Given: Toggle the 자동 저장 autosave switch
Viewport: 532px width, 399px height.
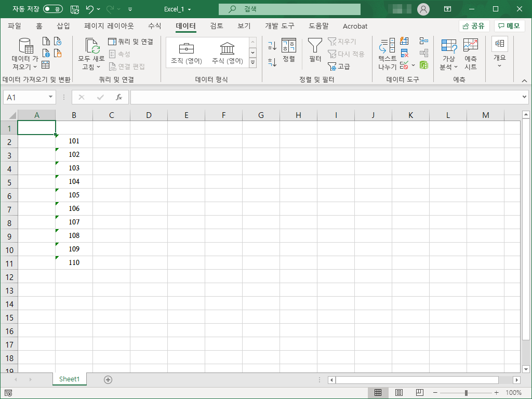Looking at the screenshot, I should [x=53, y=9].
